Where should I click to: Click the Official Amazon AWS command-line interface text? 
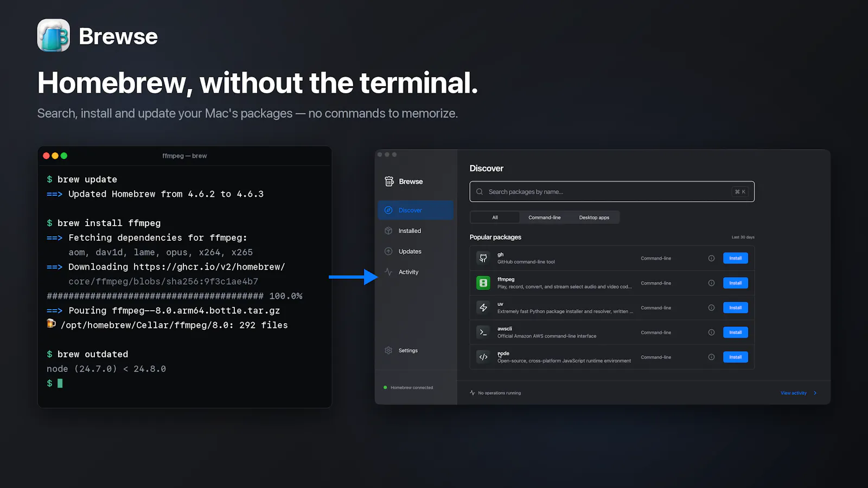pyautogui.click(x=547, y=336)
